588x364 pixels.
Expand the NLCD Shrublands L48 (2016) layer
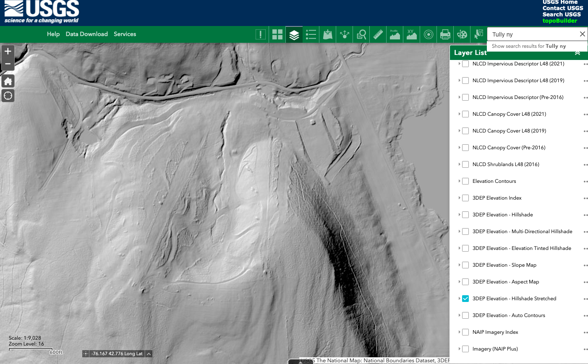click(x=459, y=164)
